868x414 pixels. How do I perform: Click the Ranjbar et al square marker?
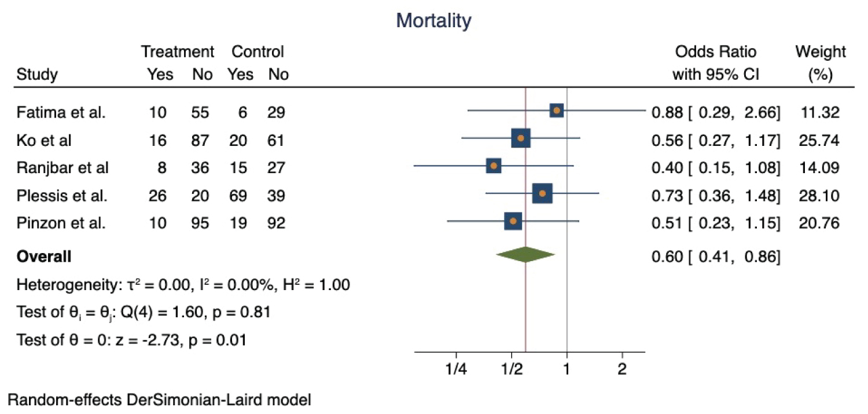point(494,166)
